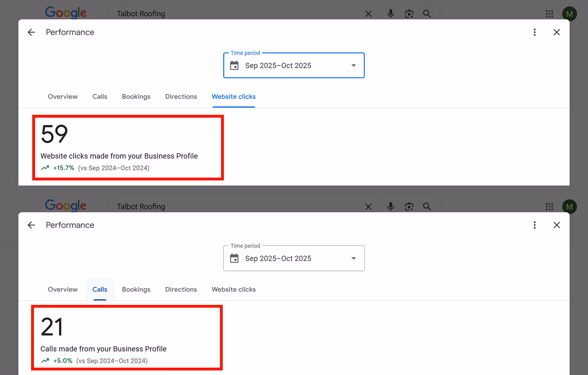Viewport: 588px width, 375px height.
Task: Click the top M account avatar
Action: pyautogui.click(x=569, y=14)
